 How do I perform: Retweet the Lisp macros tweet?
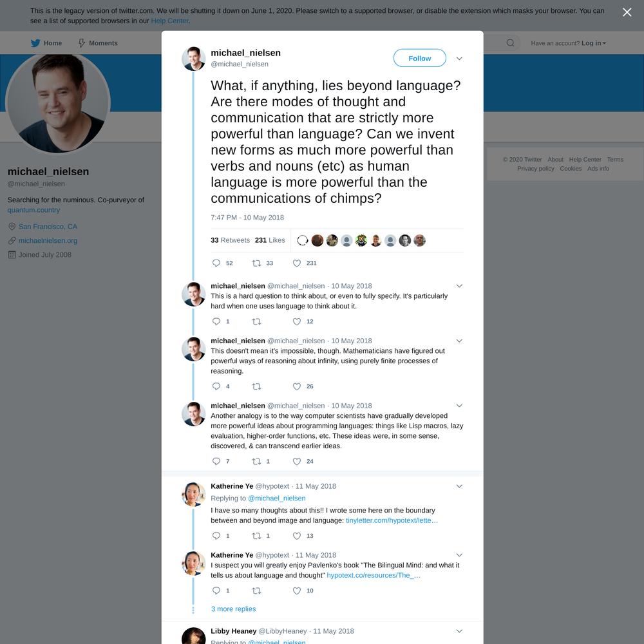click(x=256, y=461)
